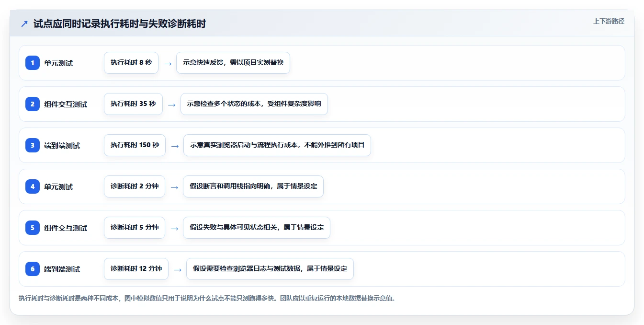This screenshot has height=325, width=644.
Task: Click number badge 6 beside 端到端测试
Action: [x=33, y=269]
